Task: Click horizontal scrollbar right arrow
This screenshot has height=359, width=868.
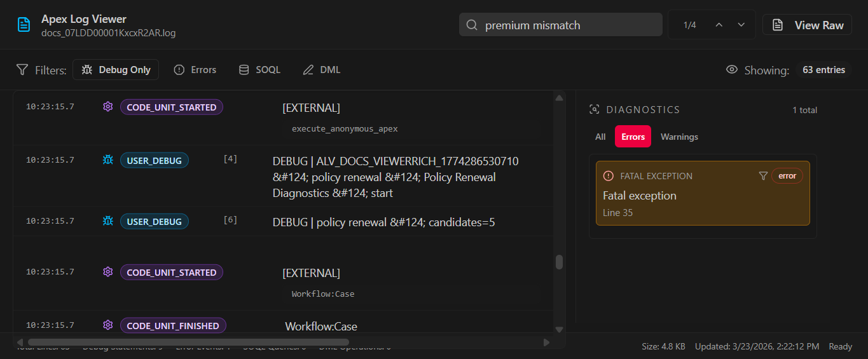Action: [x=546, y=342]
